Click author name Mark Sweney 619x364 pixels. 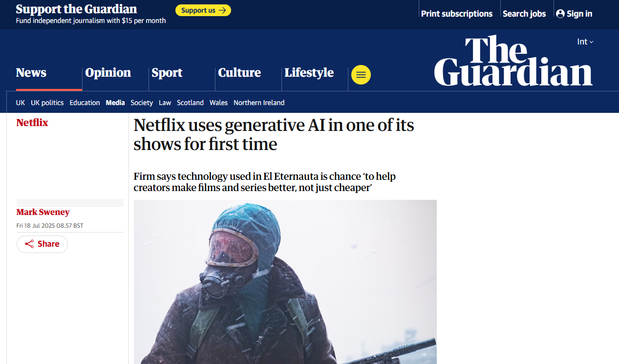click(x=43, y=212)
